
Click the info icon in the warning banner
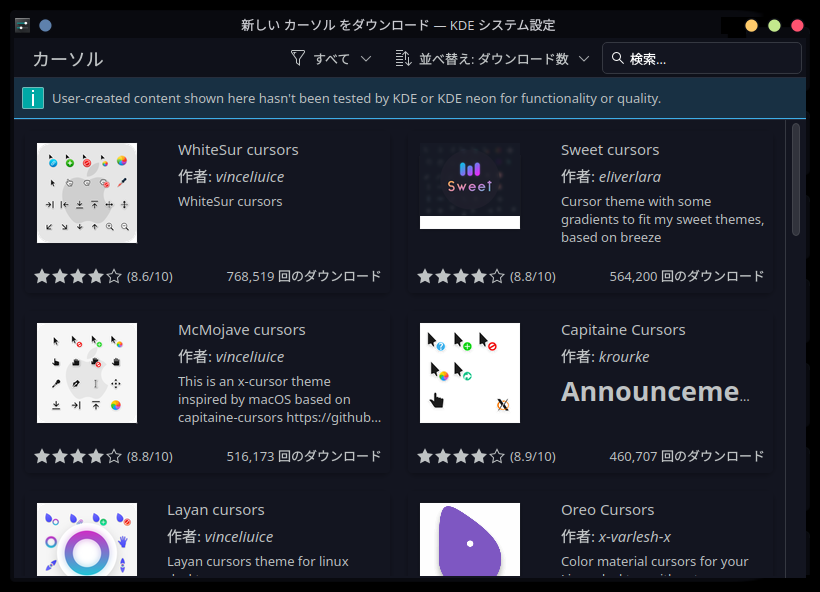tap(33, 98)
